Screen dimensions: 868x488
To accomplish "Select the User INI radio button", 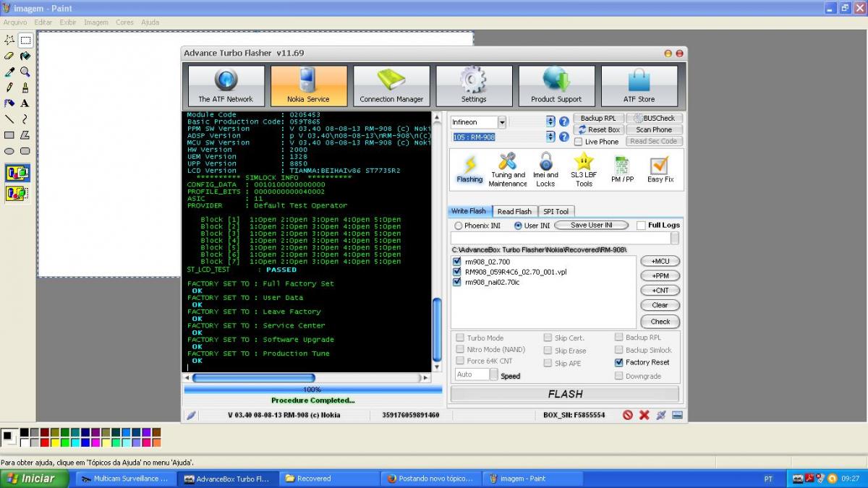I will pyautogui.click(x=518, y=226).
